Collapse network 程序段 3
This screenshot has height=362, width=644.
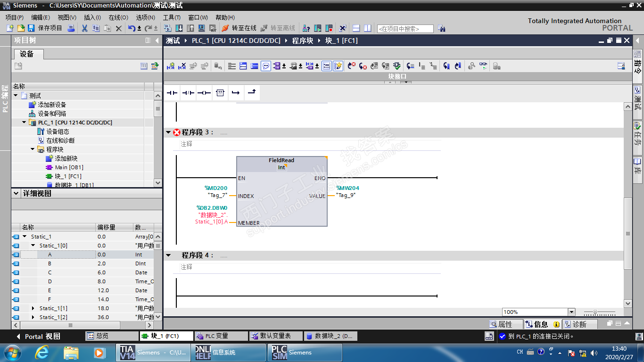[x=168, y=132]
